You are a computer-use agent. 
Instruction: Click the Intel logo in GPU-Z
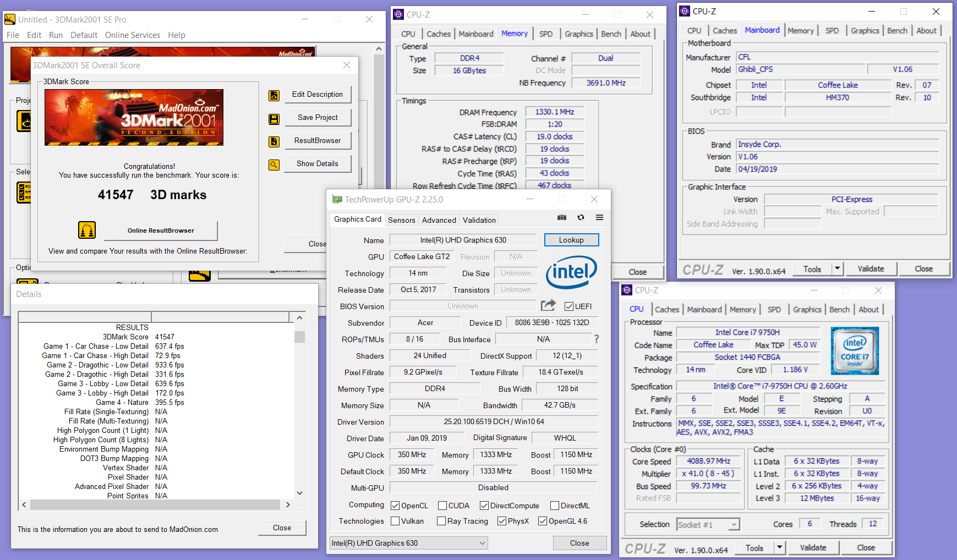pyautogui.click(x=571, y=272)
